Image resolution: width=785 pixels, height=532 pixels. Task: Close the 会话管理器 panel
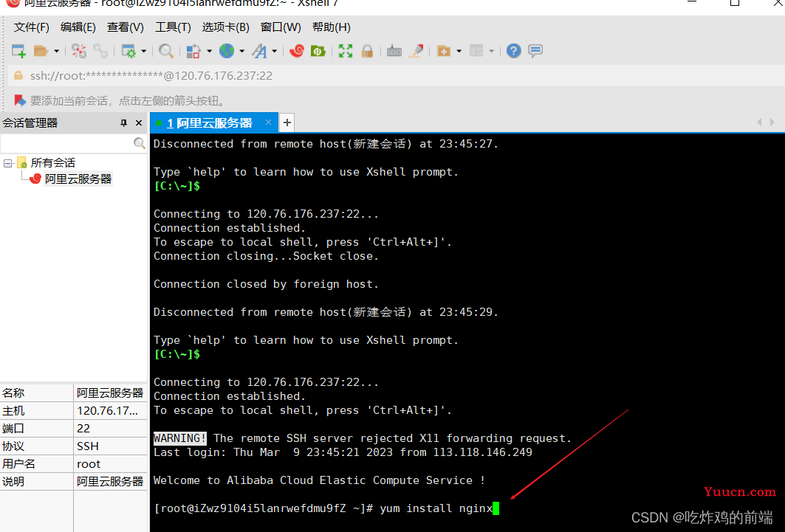139,123
